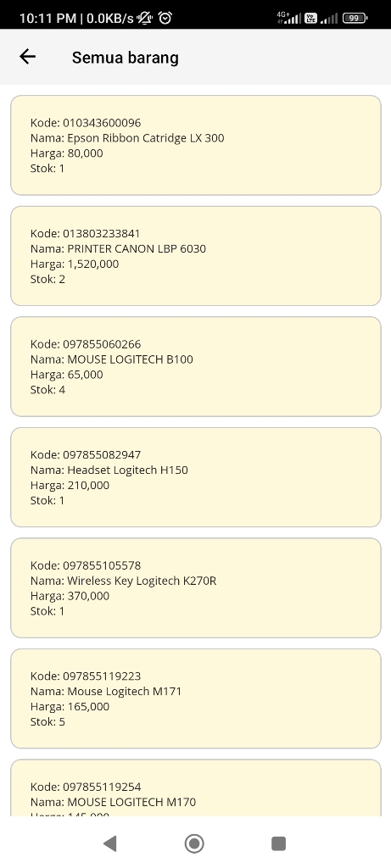This screenshot has width=391, height=868.
Task: Select the MOUSE LOGITECH M170 card
Action: pyautogui.click(x=195, y=787)
